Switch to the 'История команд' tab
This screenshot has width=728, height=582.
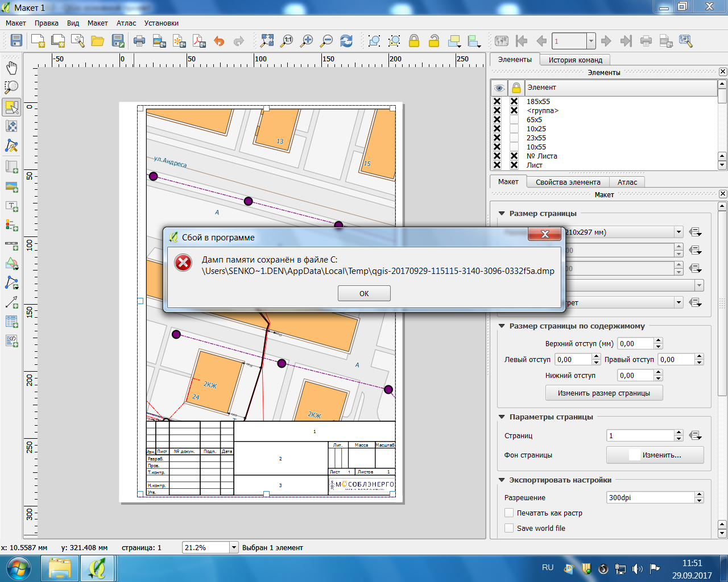click(x=575, y=60)
